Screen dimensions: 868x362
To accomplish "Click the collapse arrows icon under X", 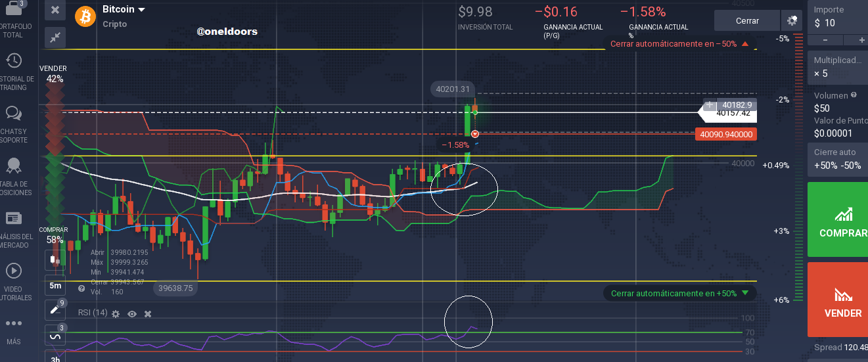I will click(x=55, y=37).
